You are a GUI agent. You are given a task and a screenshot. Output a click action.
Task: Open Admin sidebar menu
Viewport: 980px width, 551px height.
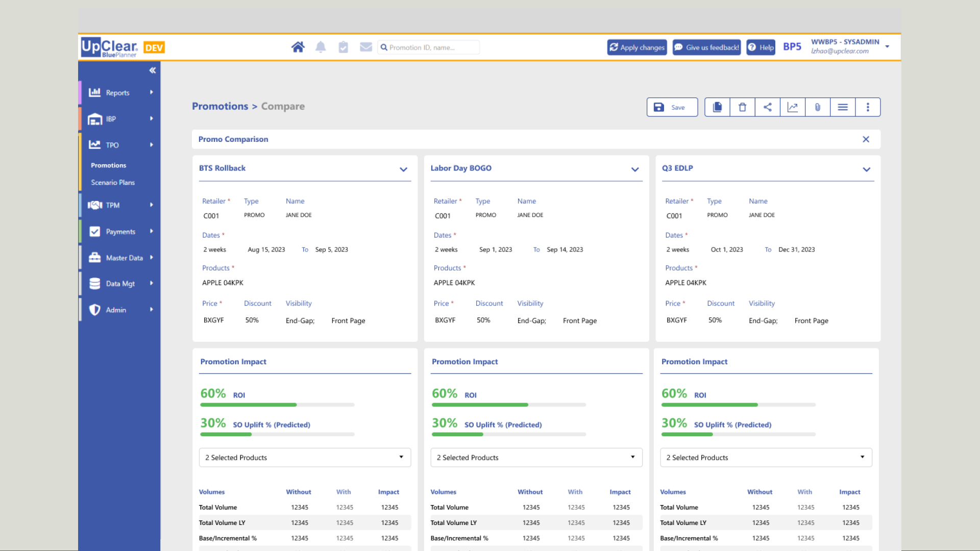click(x=119, y=310)
